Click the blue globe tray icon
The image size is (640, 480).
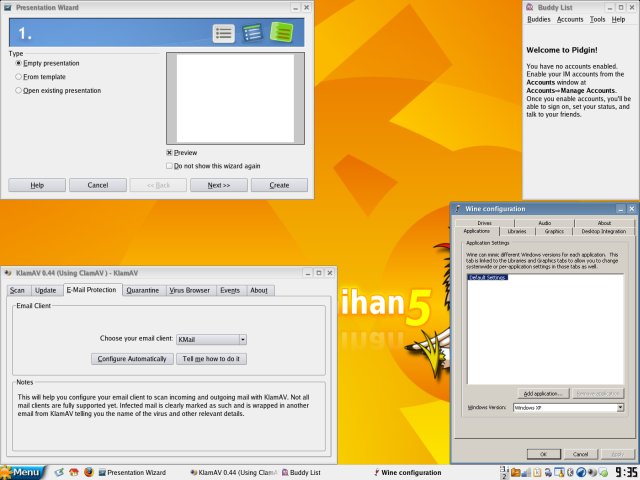coord(581,472)
